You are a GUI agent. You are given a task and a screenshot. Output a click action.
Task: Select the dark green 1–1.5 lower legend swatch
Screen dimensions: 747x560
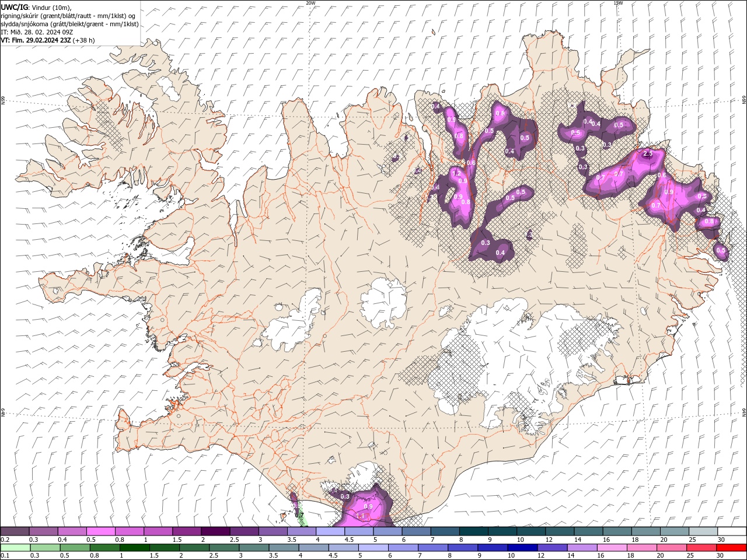coord(134,548)
